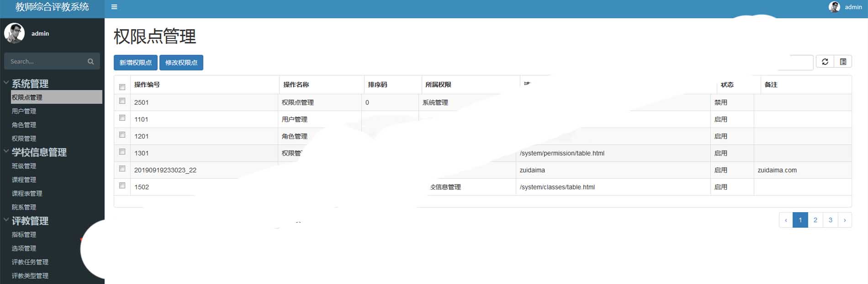868x284 pixels.
Task: Go to next page arrow in pagination
Action: click(x=845, y=220)
